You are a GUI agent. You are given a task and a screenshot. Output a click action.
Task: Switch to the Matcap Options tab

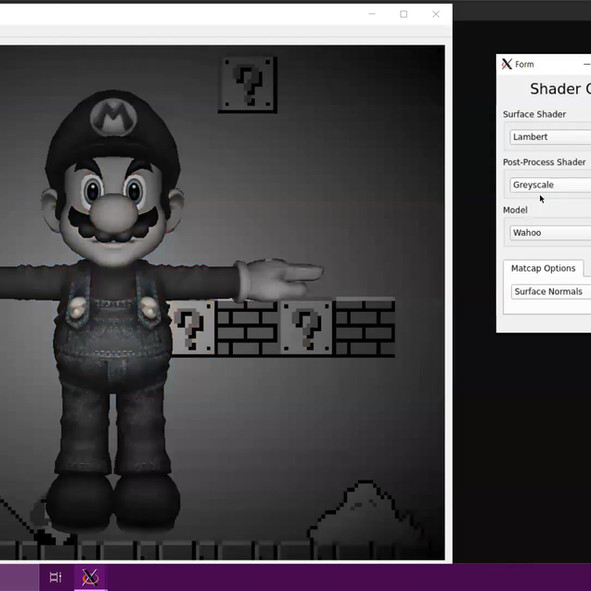click(543, 268)
